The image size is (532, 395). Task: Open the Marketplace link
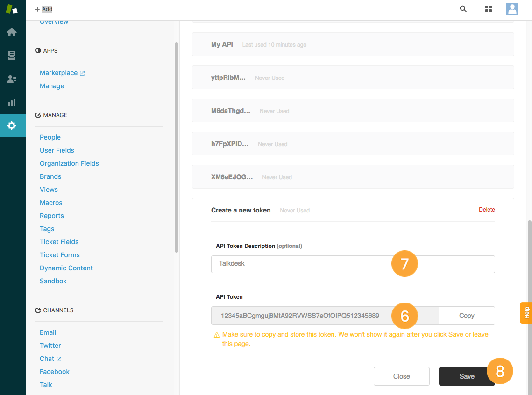click(59, 73)
